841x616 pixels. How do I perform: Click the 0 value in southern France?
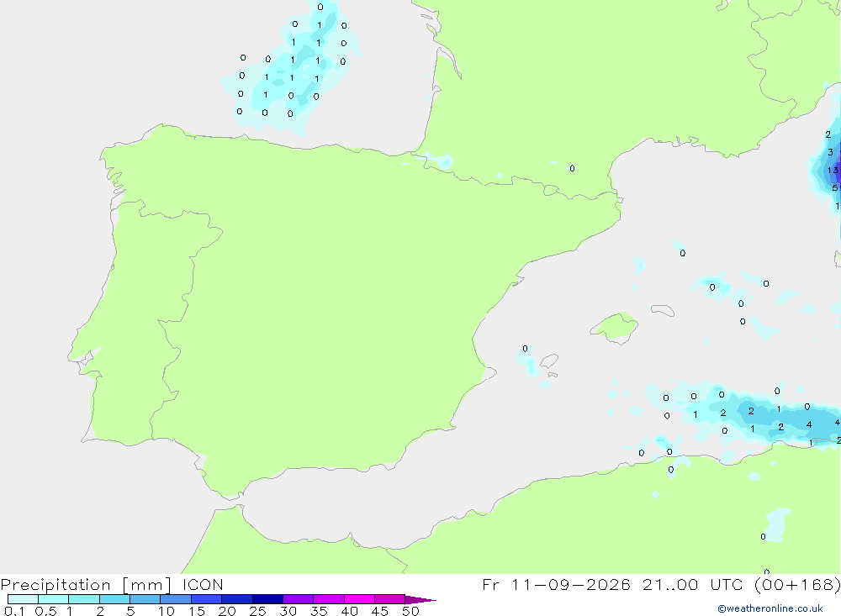pos(572,168)
